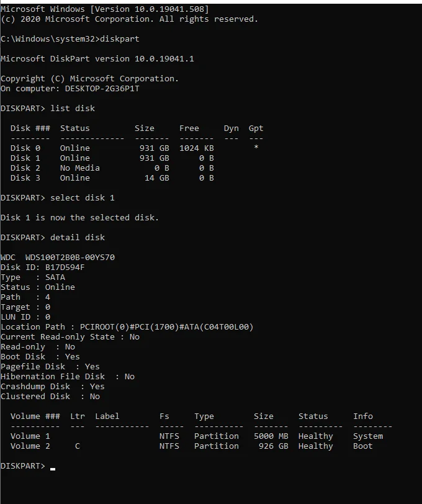Click the "Disk 1 is now the selected disk" message
422x504 pixels.
(x=79, y=218)
